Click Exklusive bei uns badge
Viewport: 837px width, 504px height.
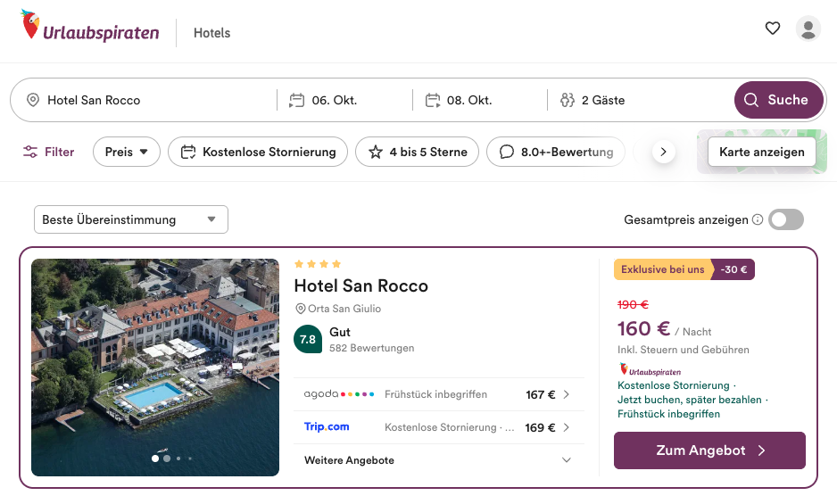662,269
